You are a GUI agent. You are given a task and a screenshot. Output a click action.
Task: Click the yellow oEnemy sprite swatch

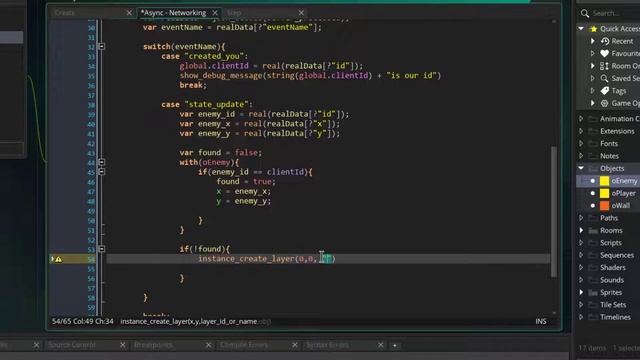click(604, 181)
